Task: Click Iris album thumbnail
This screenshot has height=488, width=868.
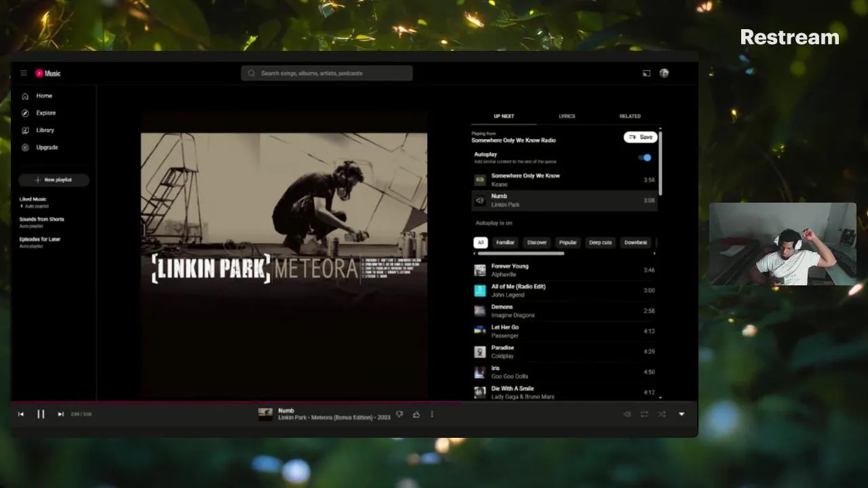Action: [x=480, y=372]
